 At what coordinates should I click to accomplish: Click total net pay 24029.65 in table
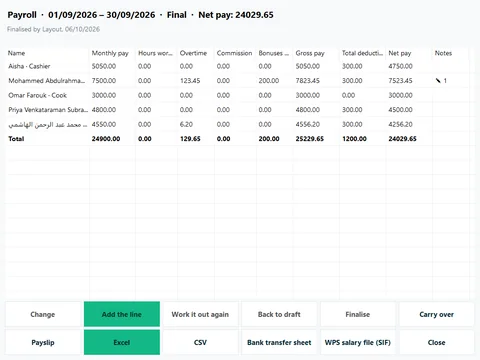402,139
